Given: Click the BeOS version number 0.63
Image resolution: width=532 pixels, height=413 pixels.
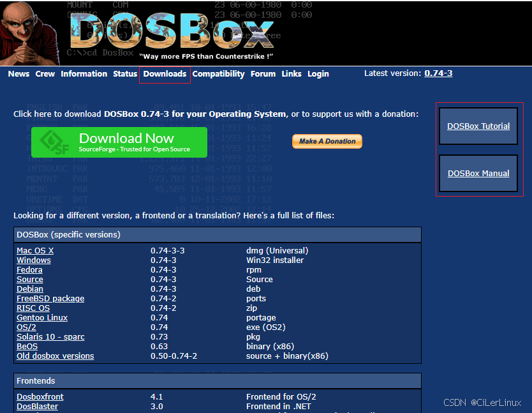Looking at the screenshot, I should pyautogui.click(x=159, y=347).
